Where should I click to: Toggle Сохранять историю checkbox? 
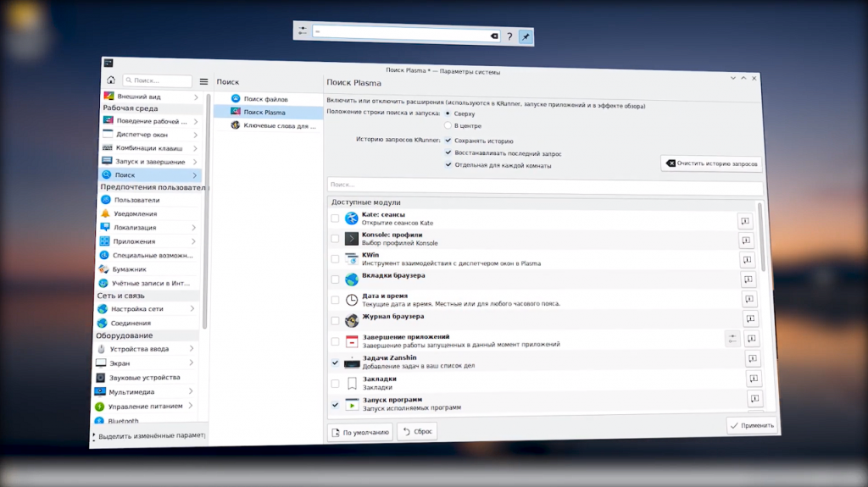(x=448, y=141)
